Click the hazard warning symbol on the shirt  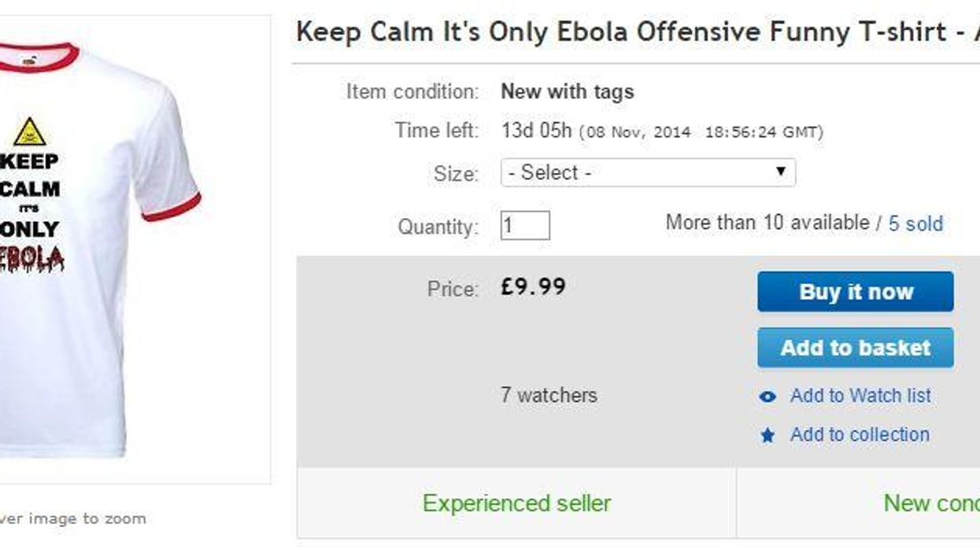30,132
